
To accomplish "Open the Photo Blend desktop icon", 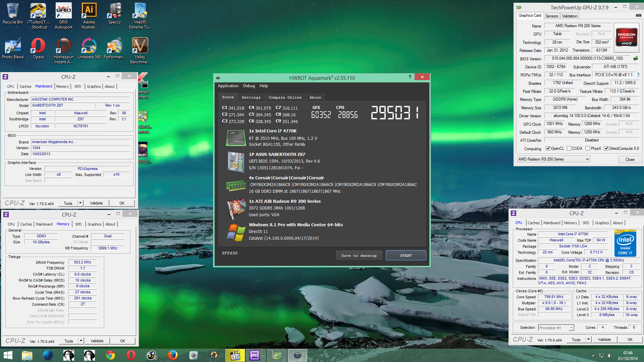I will coord(13,49).
